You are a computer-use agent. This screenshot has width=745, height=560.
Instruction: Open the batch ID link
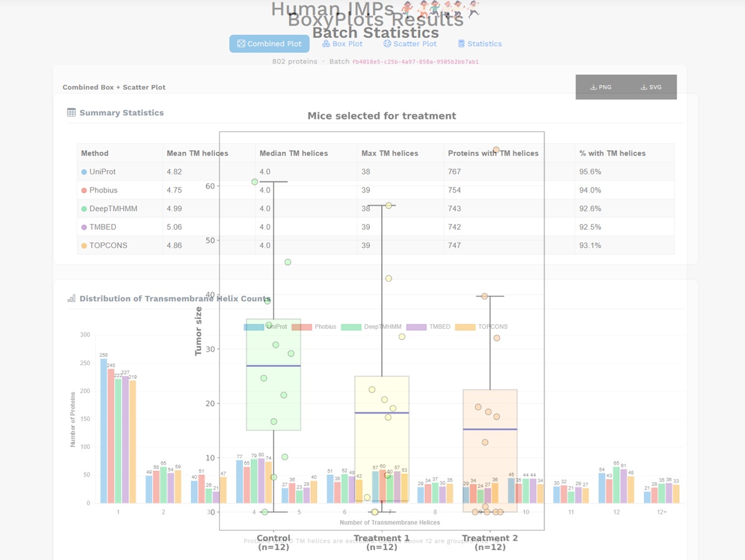(415, 62)
